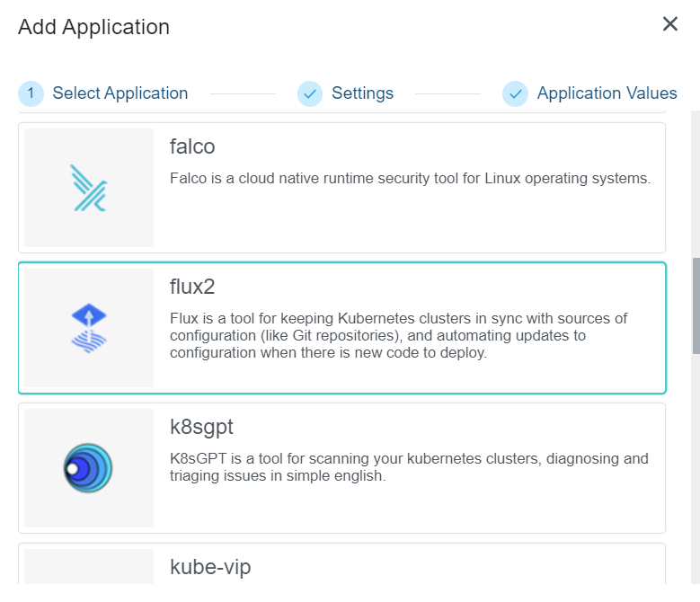Click the Settings step checkmark icon
700x602 pixels.
click(x=310, y=93)
